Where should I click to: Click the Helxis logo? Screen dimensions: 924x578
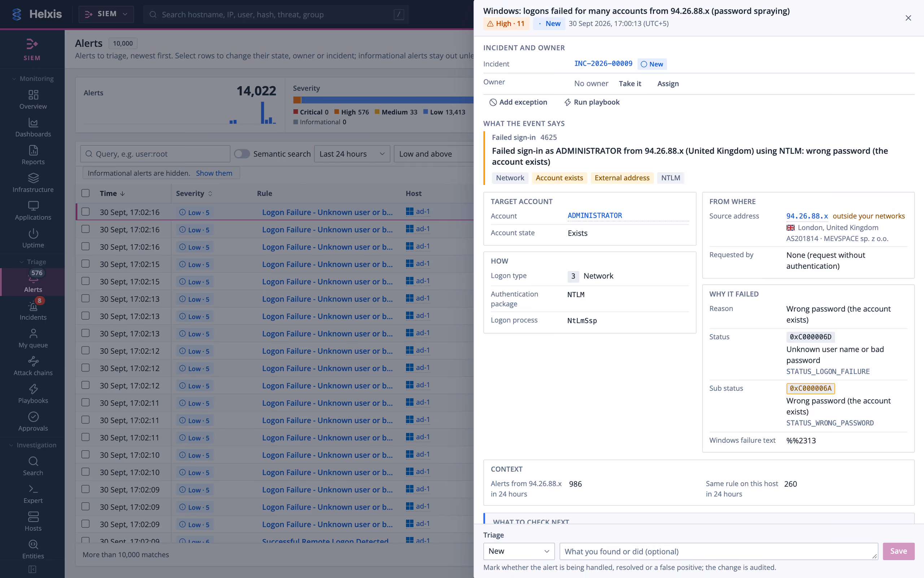pos(37,14)
